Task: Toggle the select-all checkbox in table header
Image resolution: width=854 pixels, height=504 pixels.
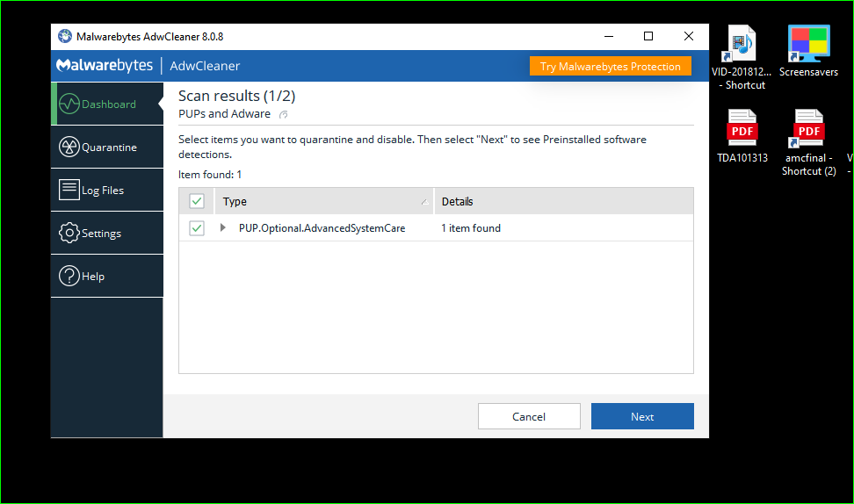Action: click(197, 201)
